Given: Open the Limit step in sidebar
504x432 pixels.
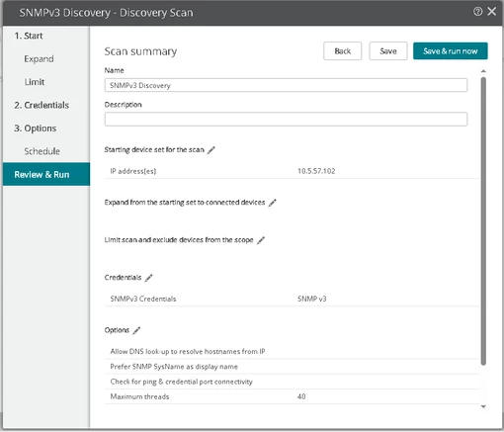Looking at the screenshot, I should tap(35, 82).
